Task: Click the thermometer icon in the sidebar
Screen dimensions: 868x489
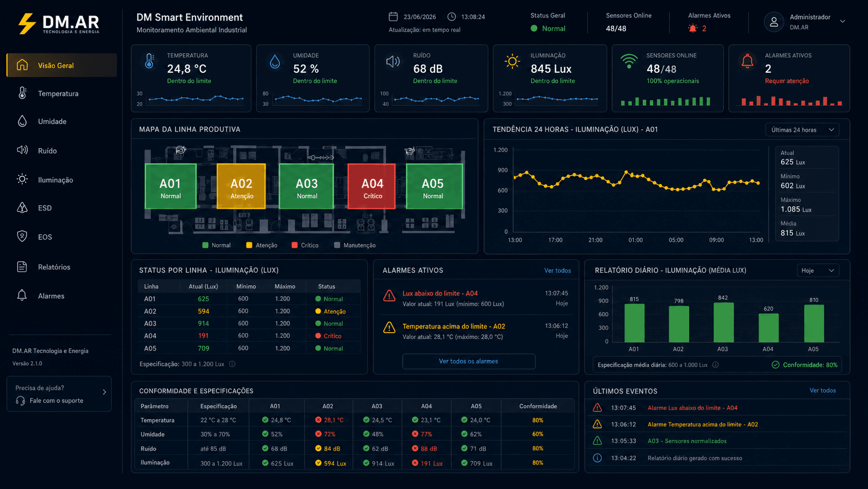Action: click(x=22, y=93)
